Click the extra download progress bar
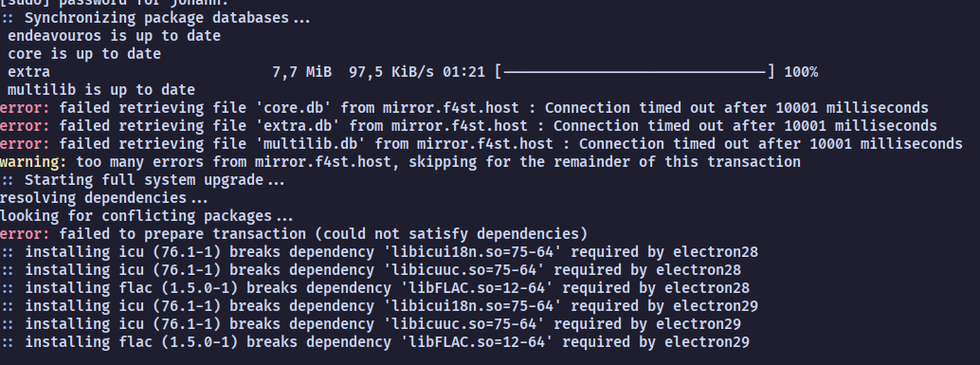 click(635, 72)
